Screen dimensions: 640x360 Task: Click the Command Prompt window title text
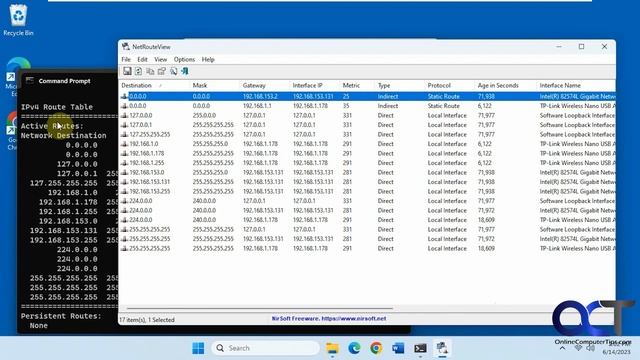[x=64, y=81]
